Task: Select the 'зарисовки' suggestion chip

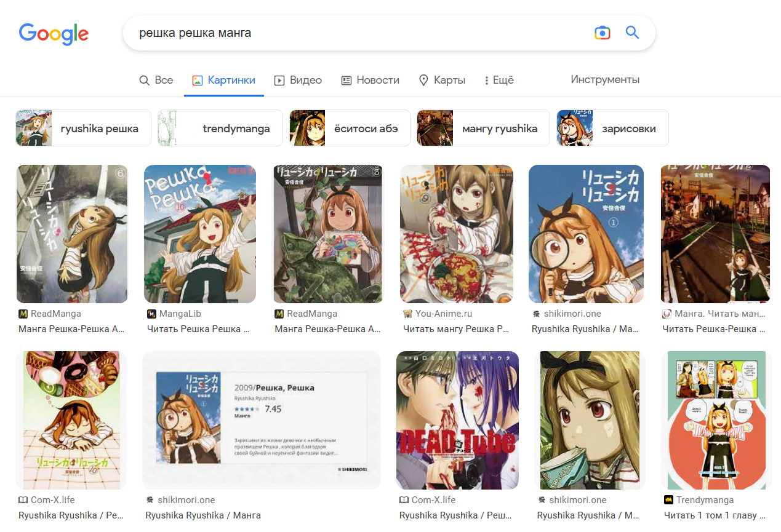Action: [x=612, y=128]
